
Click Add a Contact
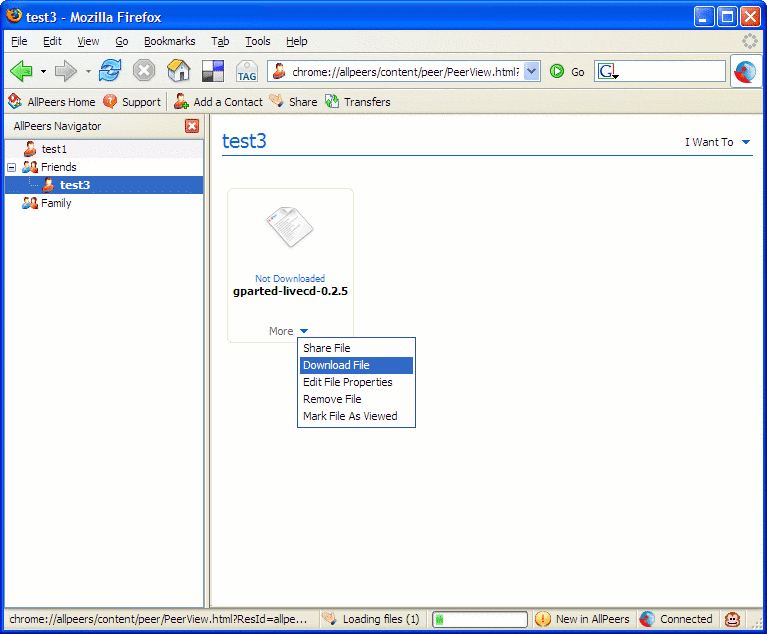218,102
